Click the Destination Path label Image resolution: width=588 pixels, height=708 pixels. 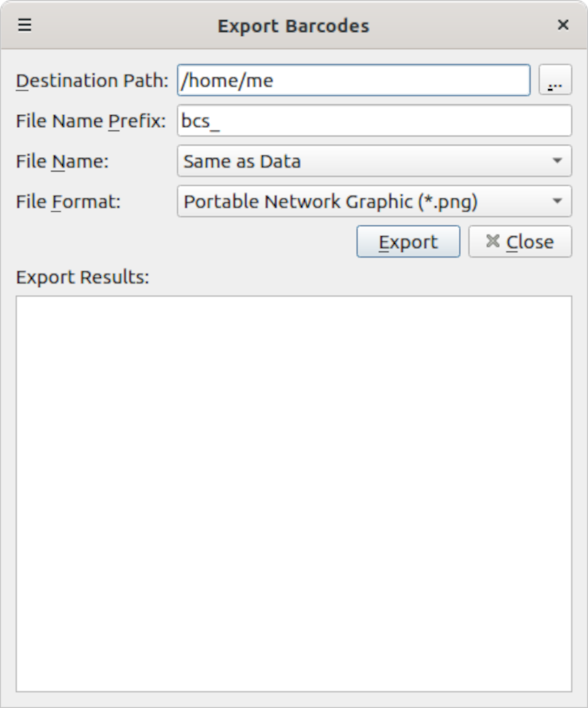pos(92,81)
